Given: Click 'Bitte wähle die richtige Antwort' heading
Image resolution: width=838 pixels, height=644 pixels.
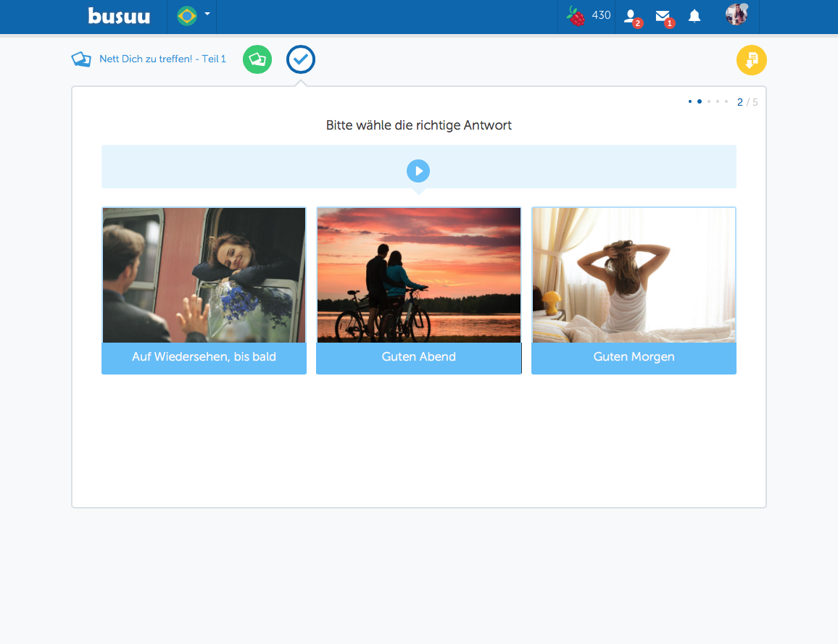Looking at the screenshot, I should tap(419, 125).
